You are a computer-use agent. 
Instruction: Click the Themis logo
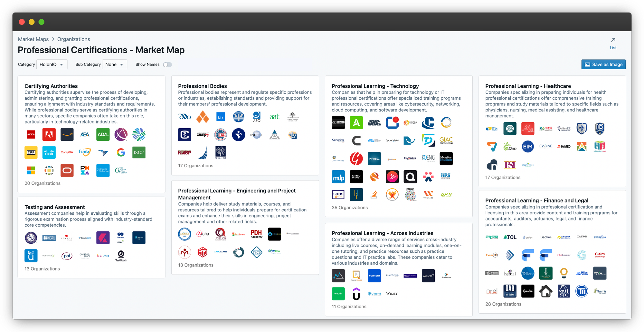point(600,291)
